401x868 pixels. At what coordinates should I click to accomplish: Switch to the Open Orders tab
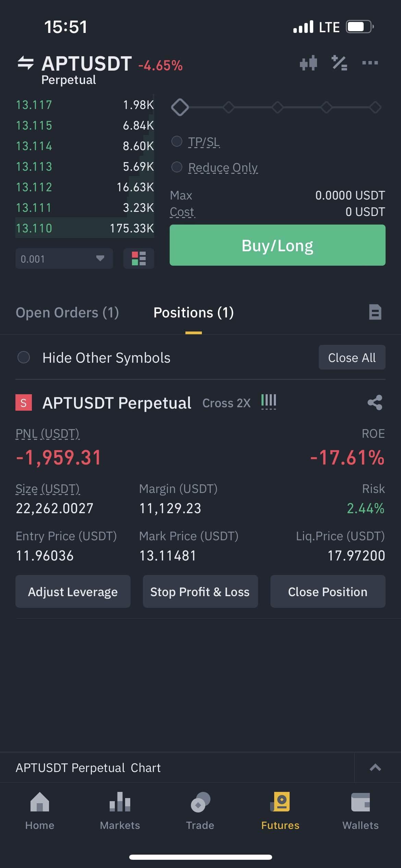click(x=67, y=313)
